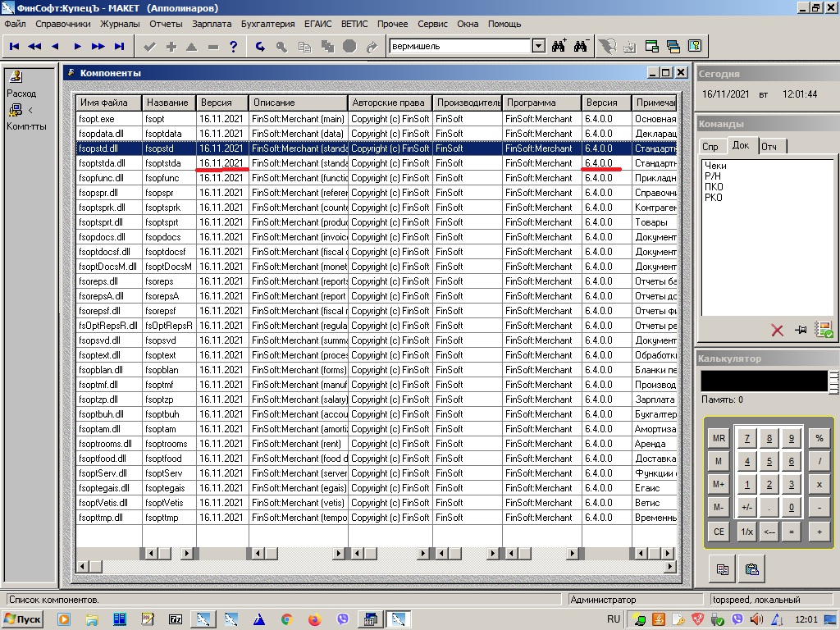The height and width of the screenshot is (630, 840).
Task: Open help via question mark icon
Action: pos(234,47)
